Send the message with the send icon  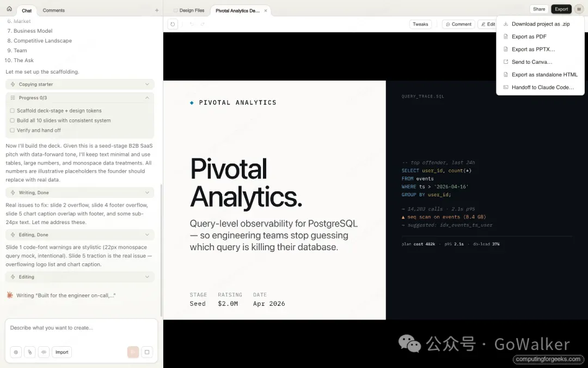133,352
